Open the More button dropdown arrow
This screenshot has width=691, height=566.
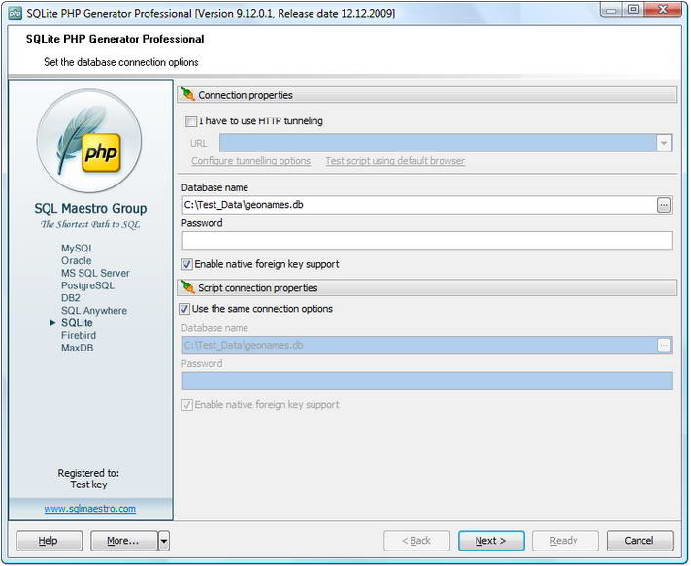pyautogui.click(x=164, y=541)
